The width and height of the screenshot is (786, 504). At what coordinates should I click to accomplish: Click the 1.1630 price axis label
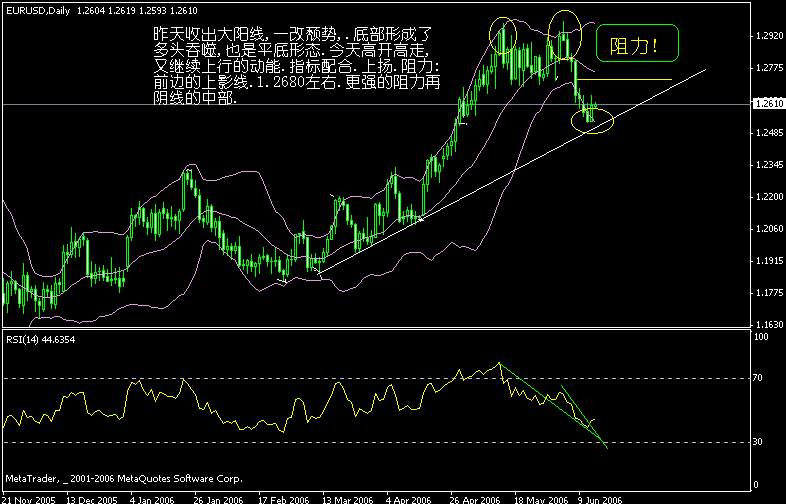pos(768,324)
